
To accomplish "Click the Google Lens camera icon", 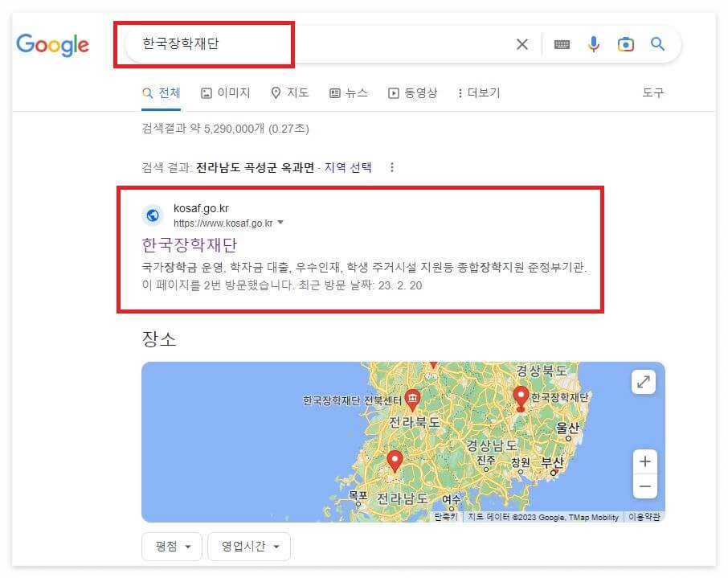I will pyautogui.click(x=626, y=44).
